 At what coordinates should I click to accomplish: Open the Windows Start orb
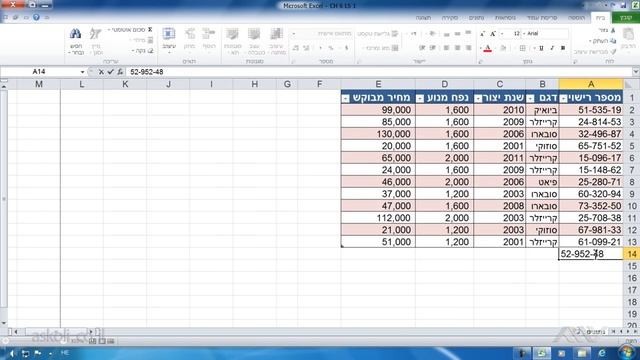[627, 352]
